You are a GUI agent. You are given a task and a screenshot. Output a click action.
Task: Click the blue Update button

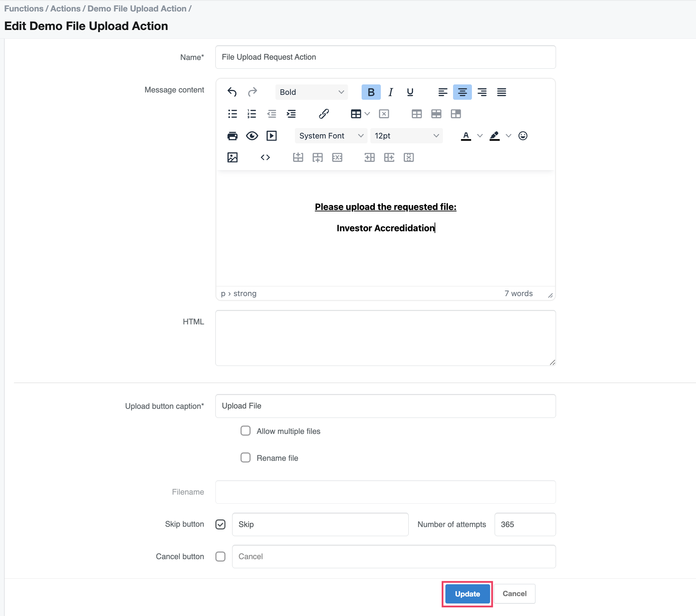467,594
